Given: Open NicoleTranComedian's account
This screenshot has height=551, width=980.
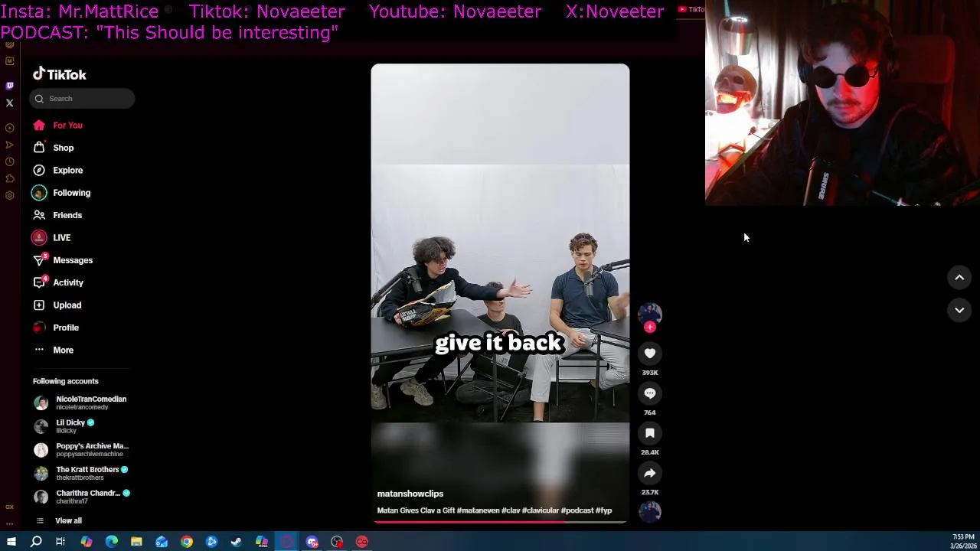Looking at the screenshot, I should 80,403.
